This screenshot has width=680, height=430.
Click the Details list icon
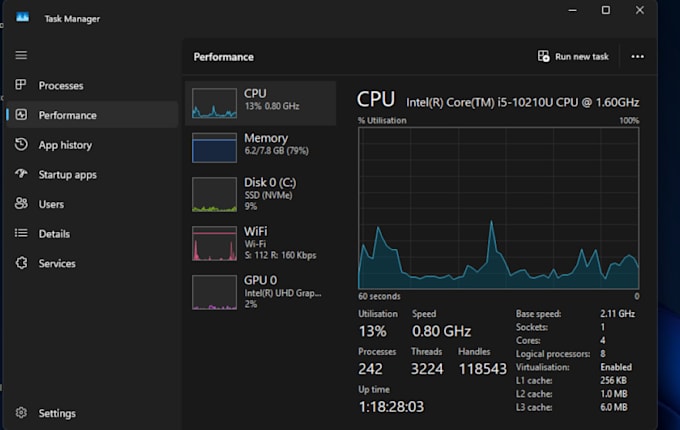tap(21, 233)
